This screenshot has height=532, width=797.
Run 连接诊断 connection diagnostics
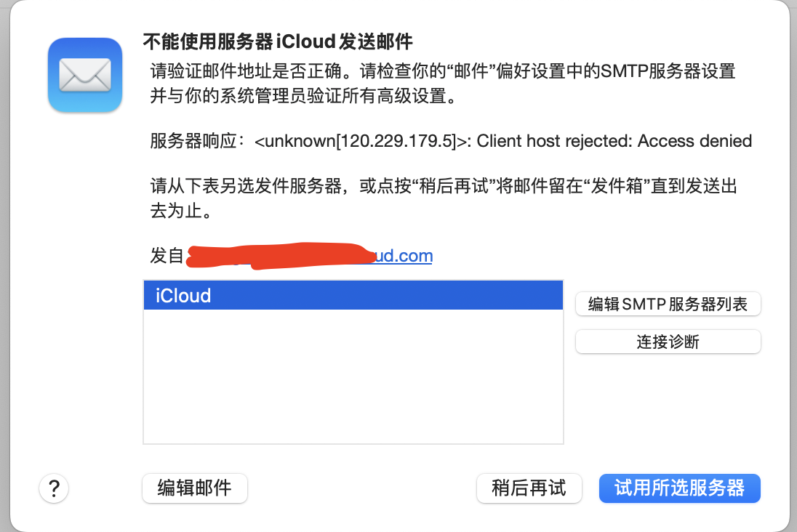click(x=668, y=342)
